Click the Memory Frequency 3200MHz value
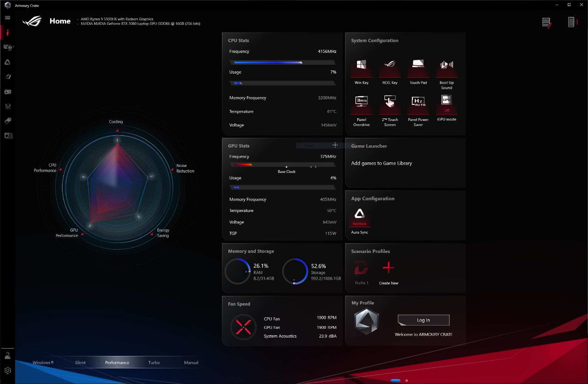The width and height of the screenshot is (588, 384). click(327, 98)
